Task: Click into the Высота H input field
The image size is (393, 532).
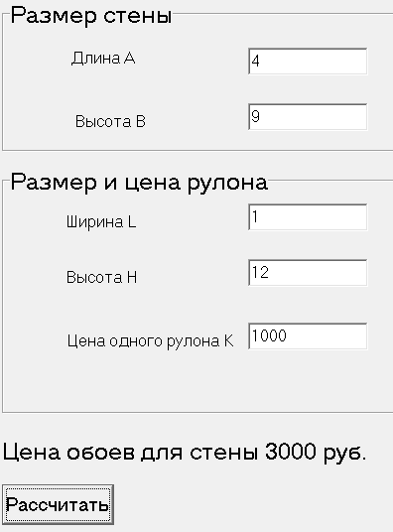Action: [308, 273]
